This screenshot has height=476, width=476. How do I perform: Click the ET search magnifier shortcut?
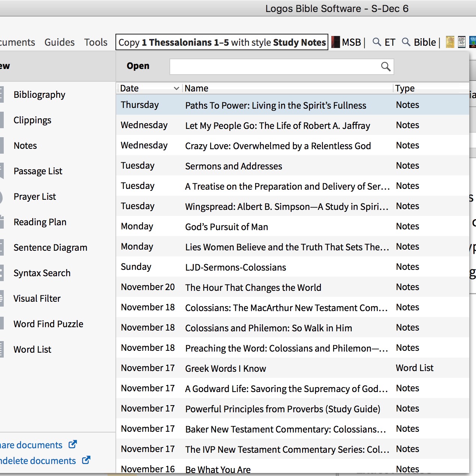point(377,42)
